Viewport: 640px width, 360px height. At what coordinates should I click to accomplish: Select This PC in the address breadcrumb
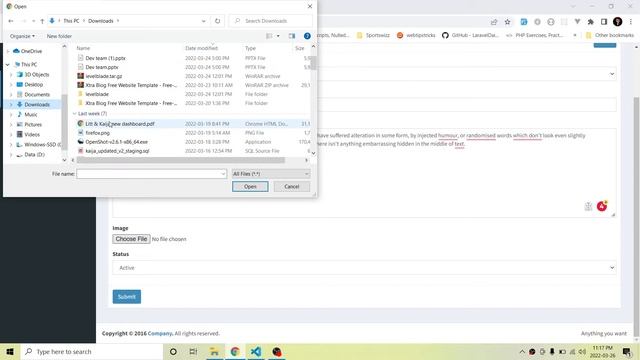[71, 21]
